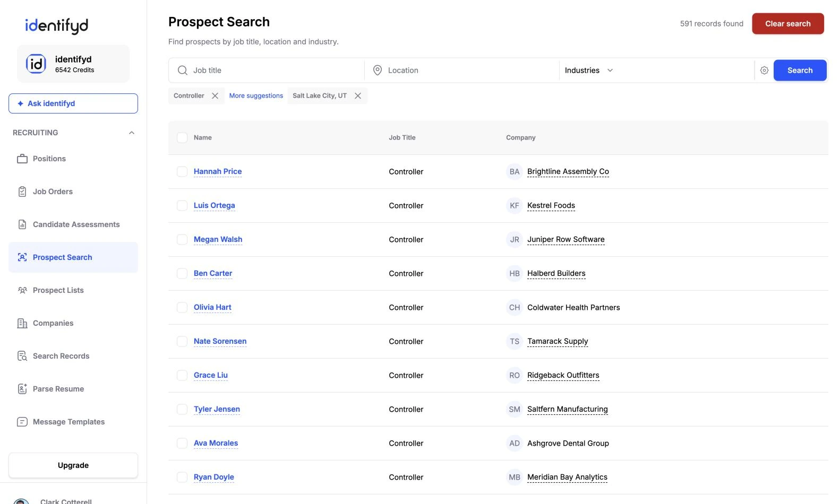
Task: Click the Upgrade button
Action: (73, 465)
